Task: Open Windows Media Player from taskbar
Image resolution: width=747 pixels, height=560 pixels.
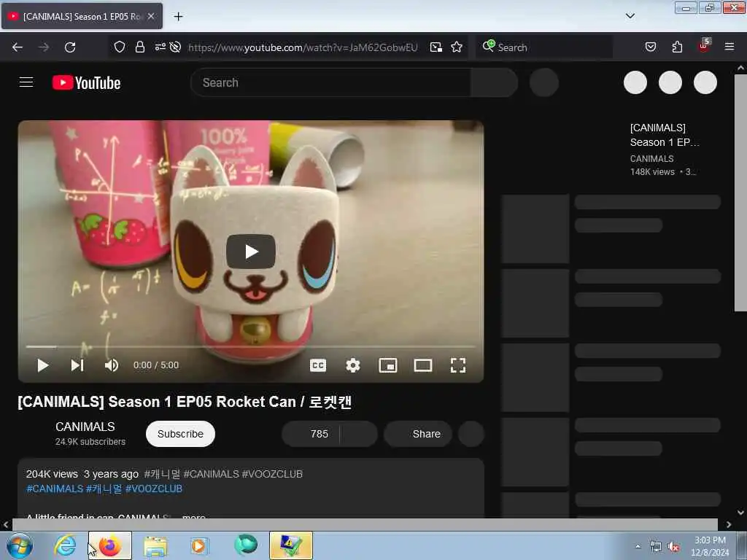Action: (x=199, y=545)
